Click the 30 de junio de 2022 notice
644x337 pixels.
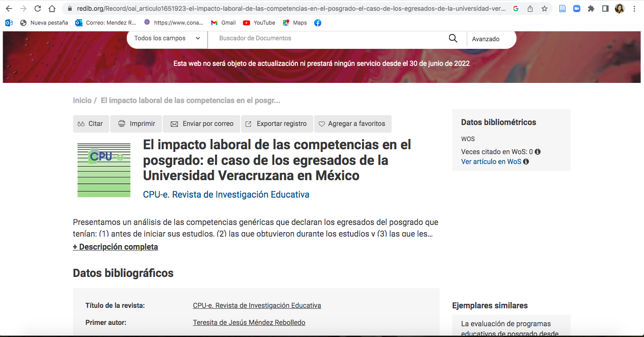(x=322, y=64)
